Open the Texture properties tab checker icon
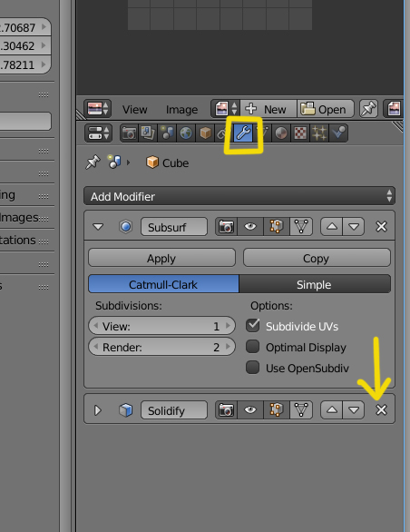Screen dimensions: 410x532 point(300,133)
